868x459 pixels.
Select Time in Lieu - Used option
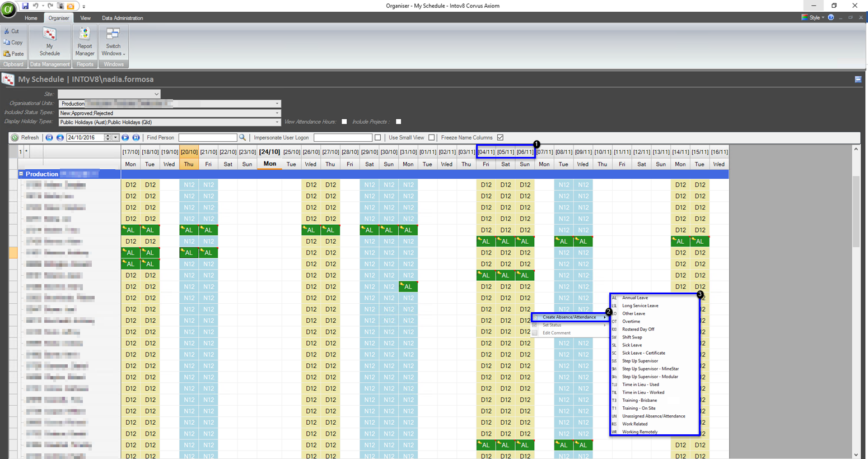[640, 384]
